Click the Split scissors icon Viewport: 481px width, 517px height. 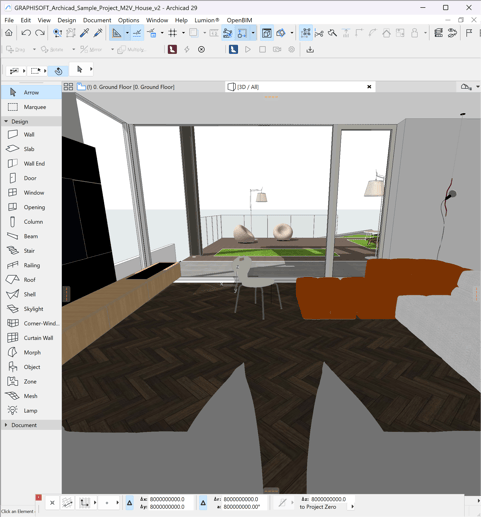[319, 33]
